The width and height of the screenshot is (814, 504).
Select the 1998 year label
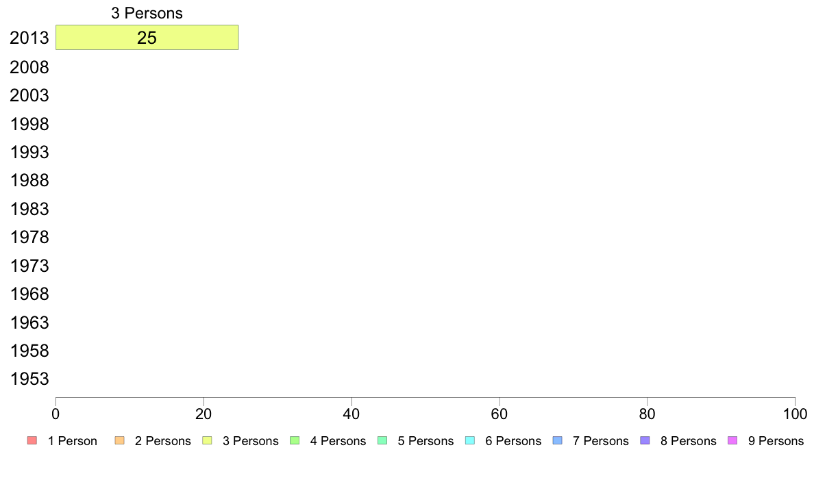tap(29, 124)
